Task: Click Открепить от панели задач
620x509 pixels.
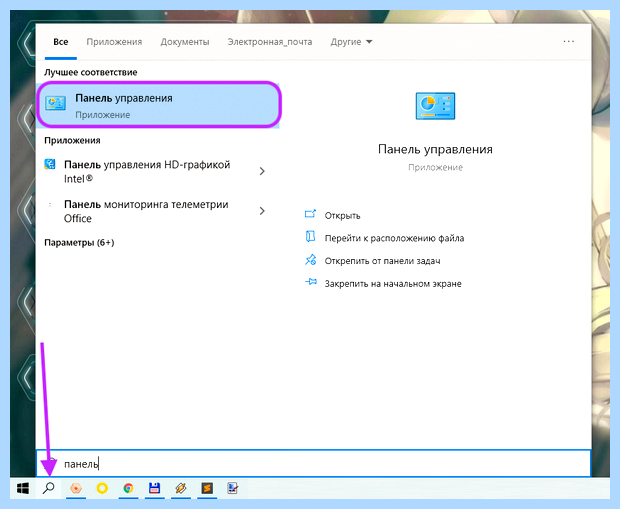Action: (x=382, y=261)
